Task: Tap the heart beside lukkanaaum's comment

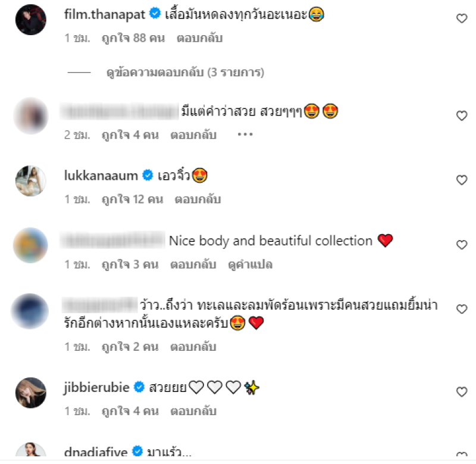Action: click(462, 180)
